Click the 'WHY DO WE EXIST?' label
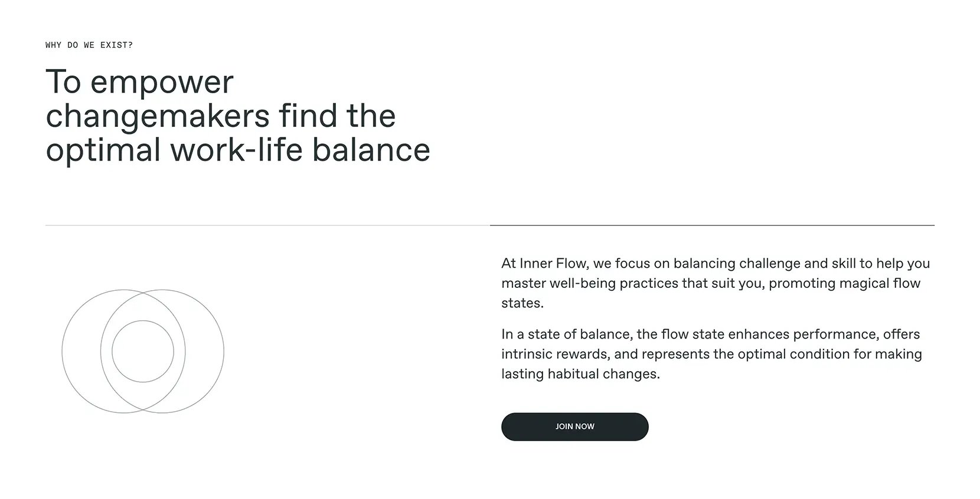The image size is (980, 499). coord(89,45)
